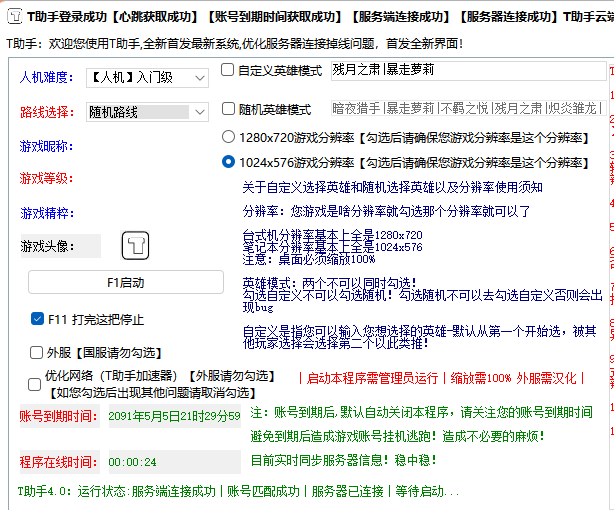Click 目前实时同步服务器信息 text

[x=343, y=460]
